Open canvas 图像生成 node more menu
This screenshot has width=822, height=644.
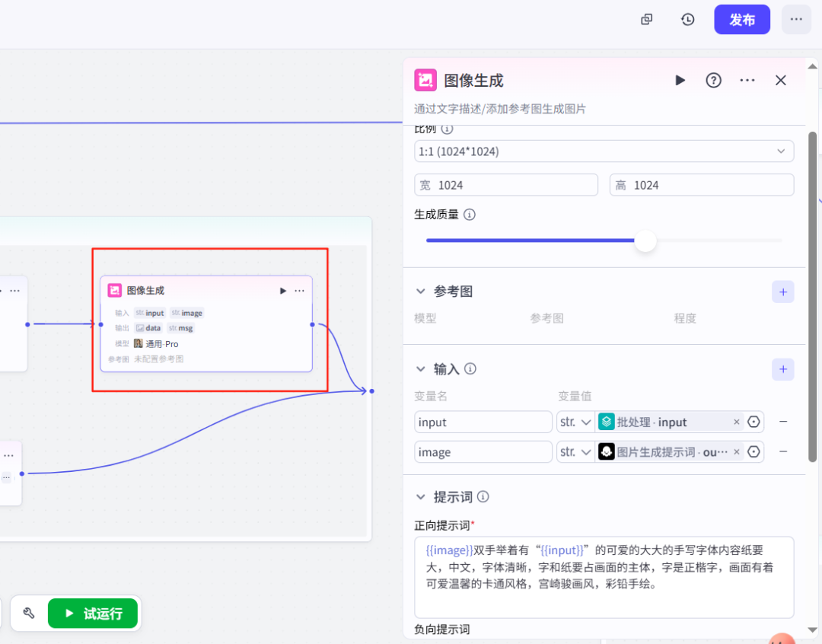[299, 291]
